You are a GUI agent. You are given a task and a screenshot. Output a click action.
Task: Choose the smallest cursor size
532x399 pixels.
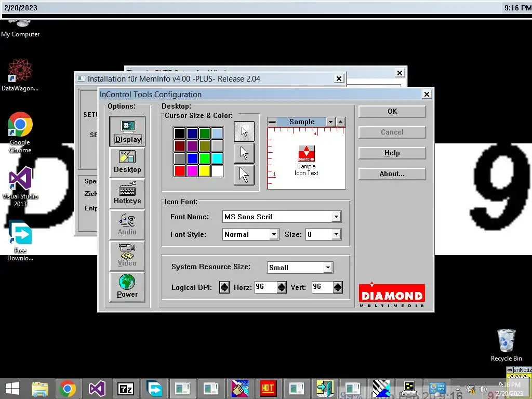(x=244, y=131)
